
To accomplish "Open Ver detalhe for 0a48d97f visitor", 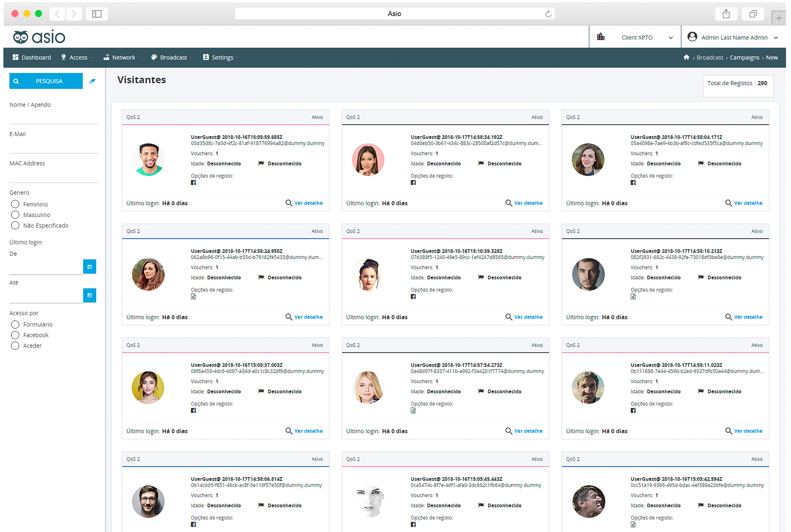I will click(528, 431).
